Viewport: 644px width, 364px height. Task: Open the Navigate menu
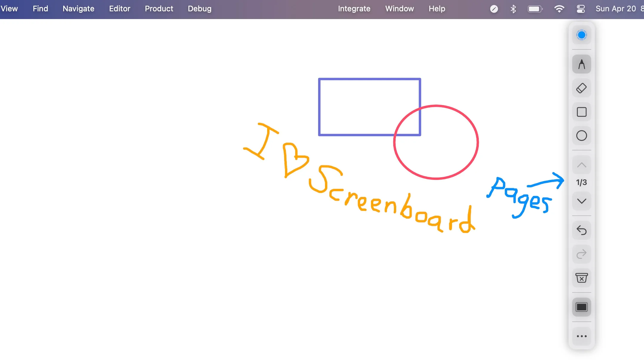78,9
